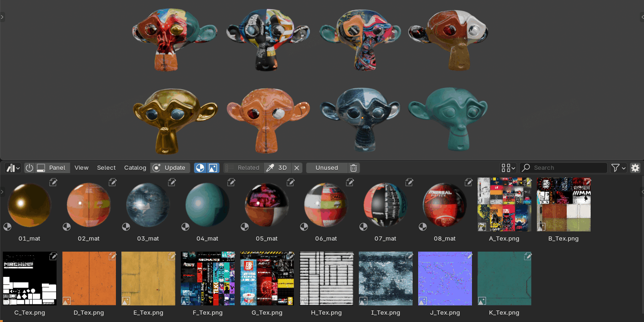The image size is (644, 322).
Task: Click the edit icon on 08_mat
Action: point(469,182)
